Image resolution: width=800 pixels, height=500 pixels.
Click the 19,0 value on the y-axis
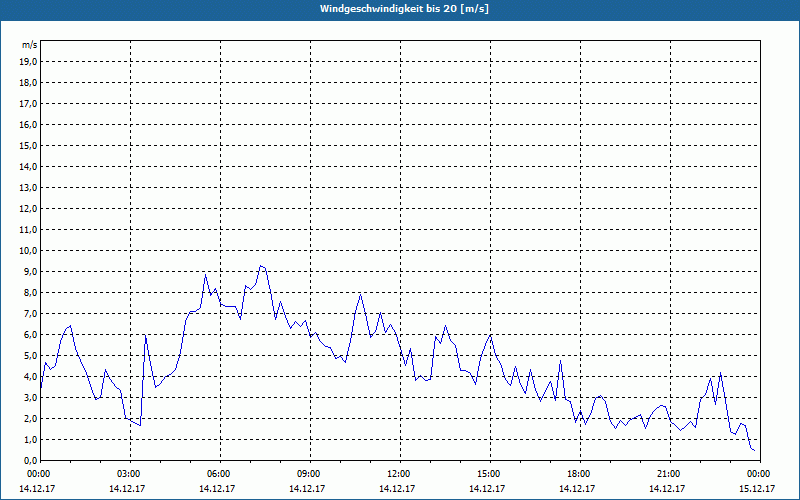[x=28, y=62]
